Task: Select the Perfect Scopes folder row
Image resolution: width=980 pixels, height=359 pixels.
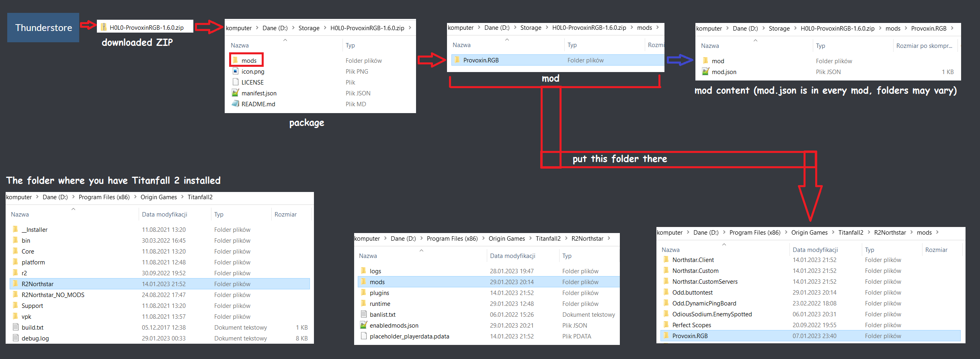Action: tap(810, 325)
